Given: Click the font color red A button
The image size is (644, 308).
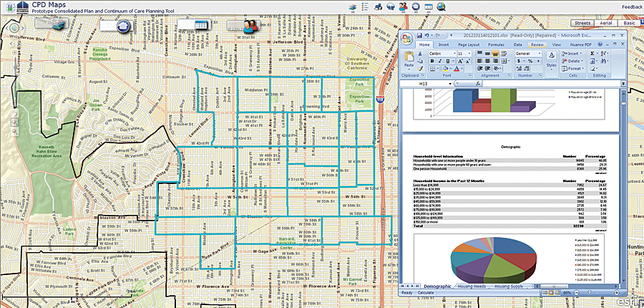Looking at the screenshot, I should 455,68.
